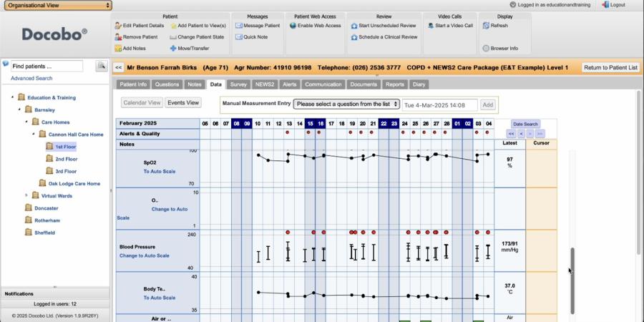644x322 pixels.
Task: Click Return to Patient List button
Action: (611, 67)
